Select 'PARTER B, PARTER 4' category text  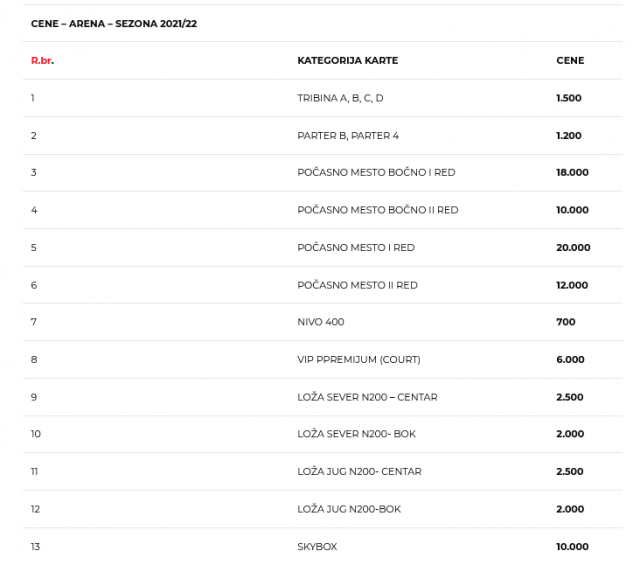click(347, 135)
